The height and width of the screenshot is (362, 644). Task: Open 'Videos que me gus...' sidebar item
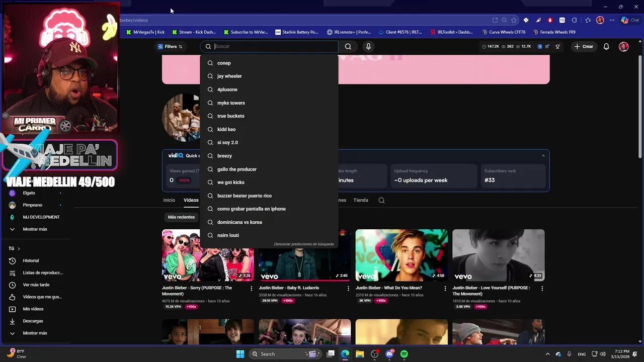(35, 297)
